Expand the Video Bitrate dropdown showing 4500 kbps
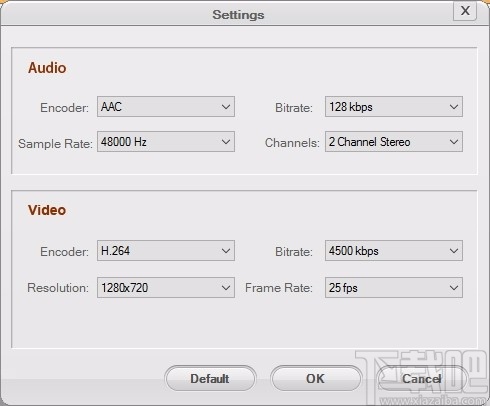The image size is (490, 406). point(394,251)
